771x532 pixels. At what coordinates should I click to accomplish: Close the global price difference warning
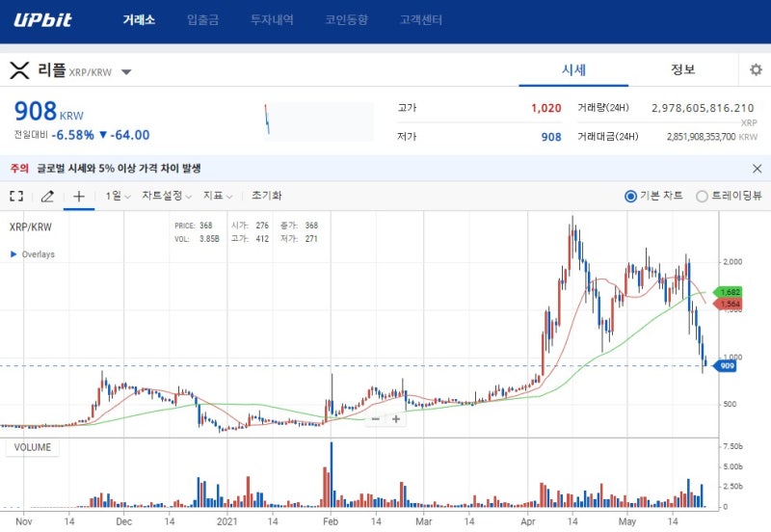tap(758, 169)
